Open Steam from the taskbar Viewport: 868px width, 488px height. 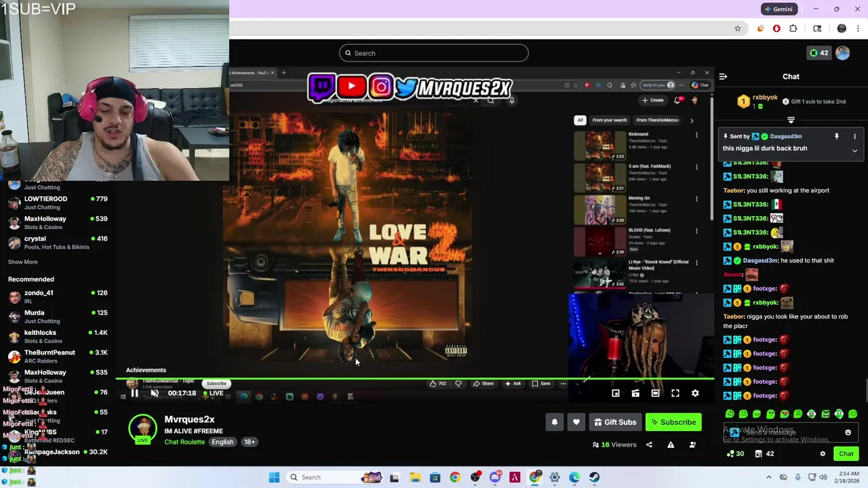[594, 477]
